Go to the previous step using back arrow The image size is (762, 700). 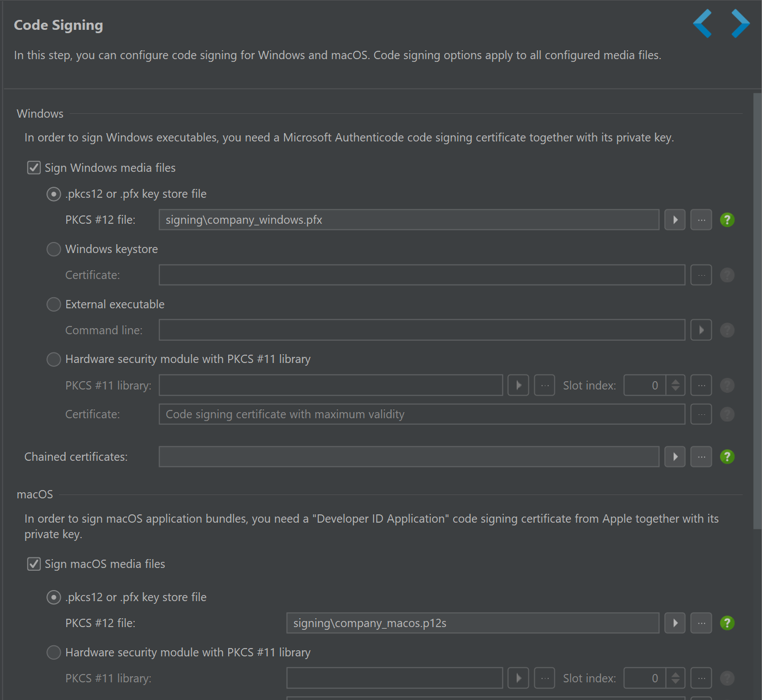click(x=702, y=24)
